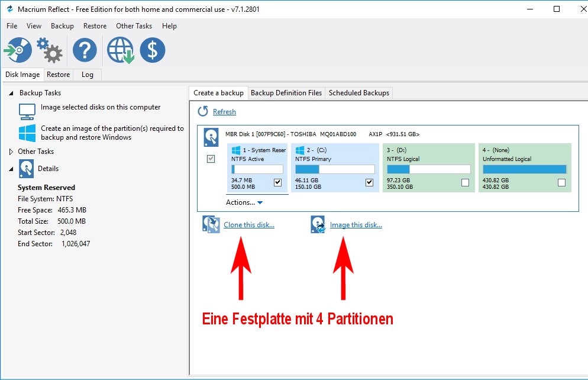
Task: Click the Windows flag on the C: partition
Action: pos(300,150)
